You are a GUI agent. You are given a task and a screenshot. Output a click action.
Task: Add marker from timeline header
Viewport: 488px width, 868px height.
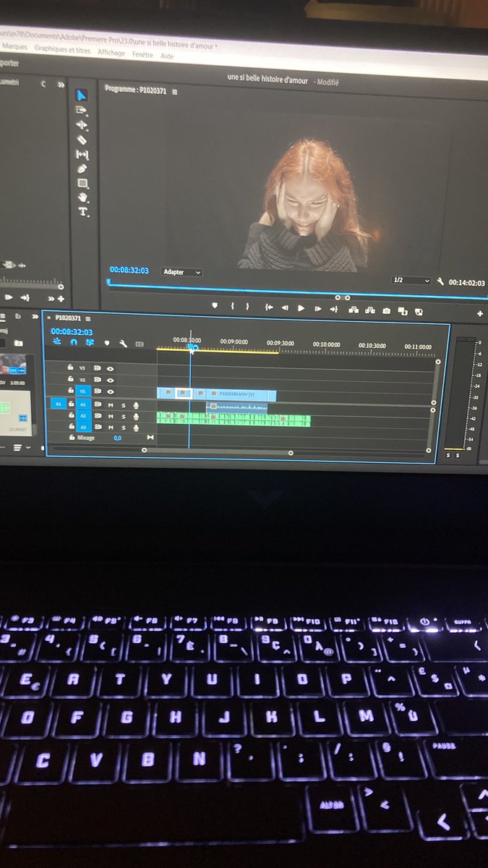107,343
